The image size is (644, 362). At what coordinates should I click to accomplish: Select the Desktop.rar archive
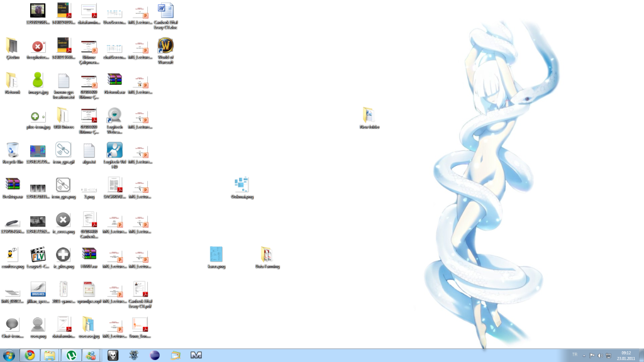click(x=13, y=186)
